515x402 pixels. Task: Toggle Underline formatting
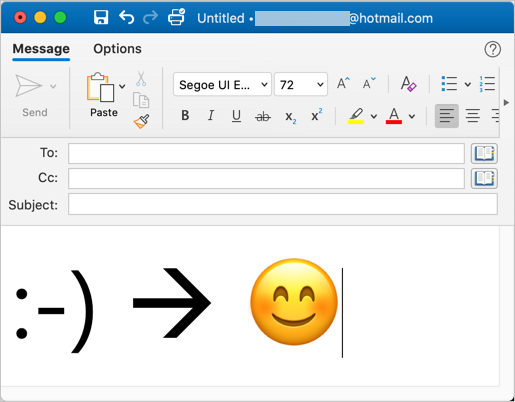(x=236, y=116)
